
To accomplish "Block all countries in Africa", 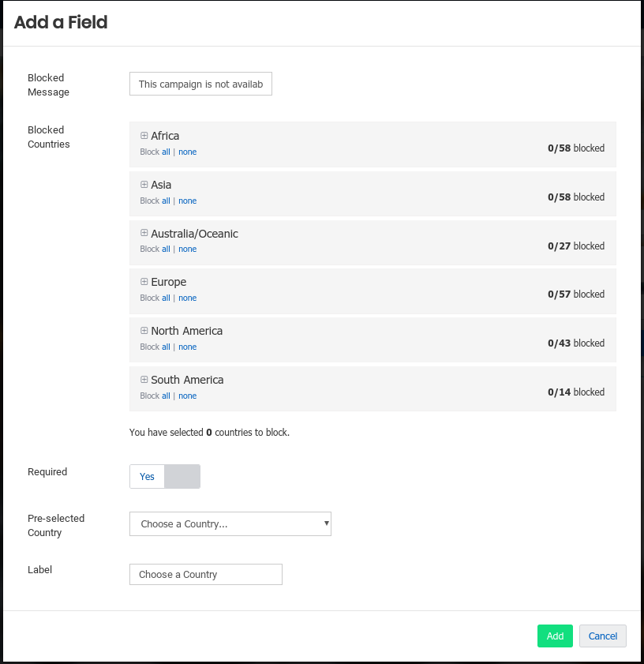I will click(166, 152).
